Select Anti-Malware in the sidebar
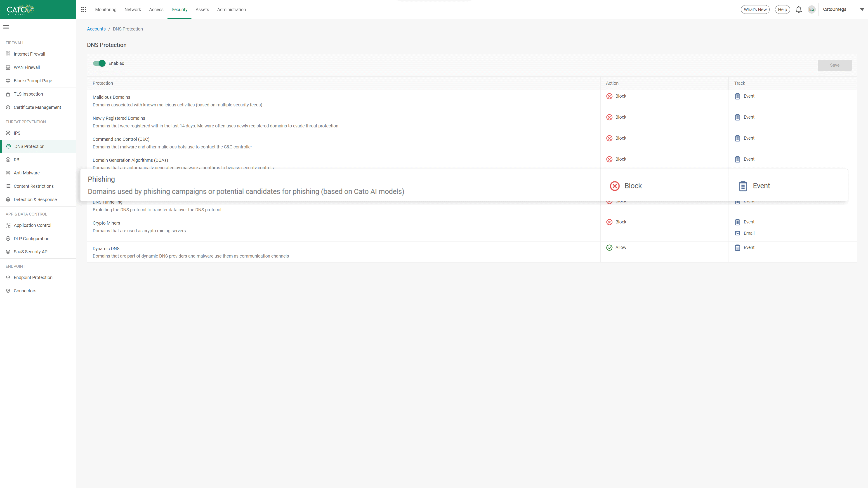Screen dimensions: 868x488 click(x=27, y=173)
